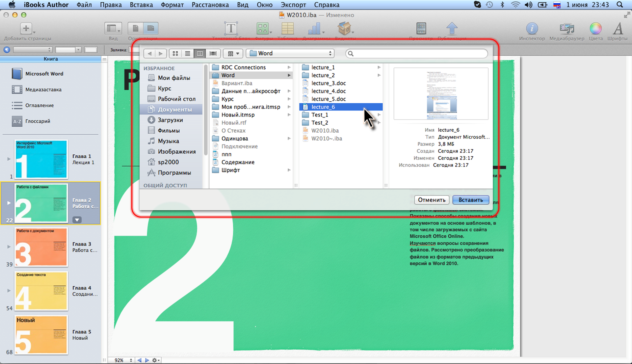Switch file dialog to list view
Viewport: 632px width, 364px height.
tap(188, 53)
